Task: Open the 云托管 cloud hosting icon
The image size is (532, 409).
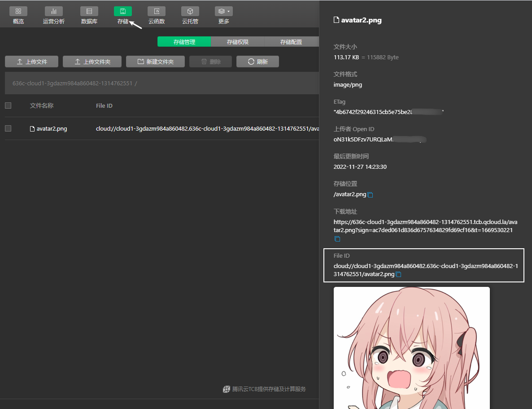Action: point(190,11)
